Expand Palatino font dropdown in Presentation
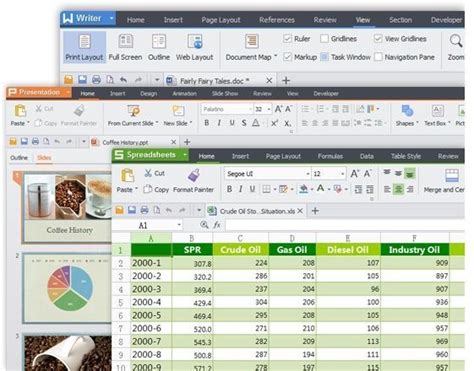Viewport: 474px width, 371px height. (x=250, y=109)
